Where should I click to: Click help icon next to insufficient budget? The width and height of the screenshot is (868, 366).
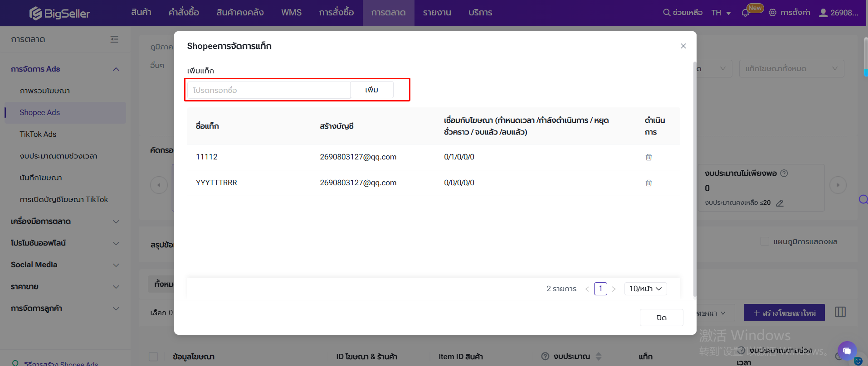tap(784, 173)
